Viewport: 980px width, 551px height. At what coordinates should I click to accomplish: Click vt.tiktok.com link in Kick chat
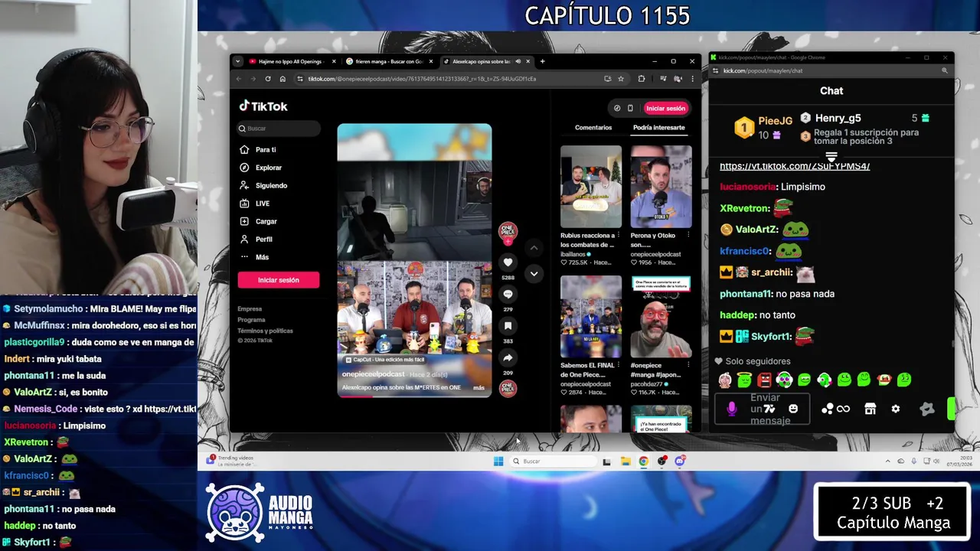[795, 166]
